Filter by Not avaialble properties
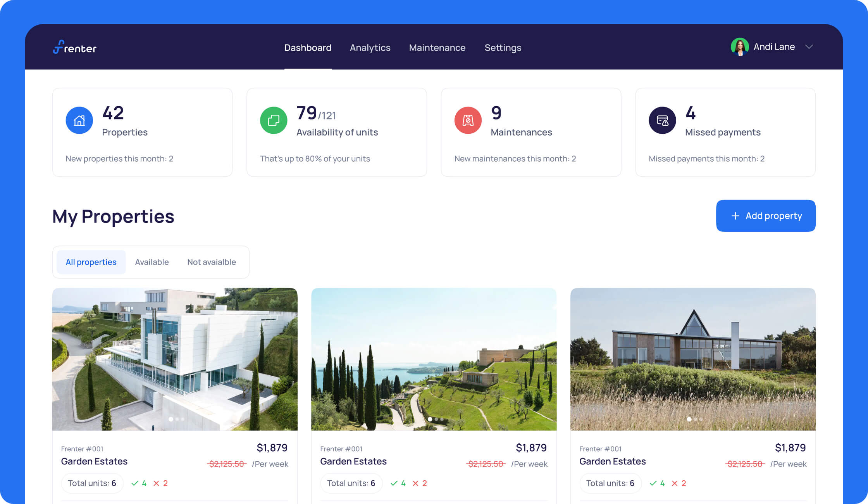This screenshot has height=504, width=868. click(x=212, y=262)
